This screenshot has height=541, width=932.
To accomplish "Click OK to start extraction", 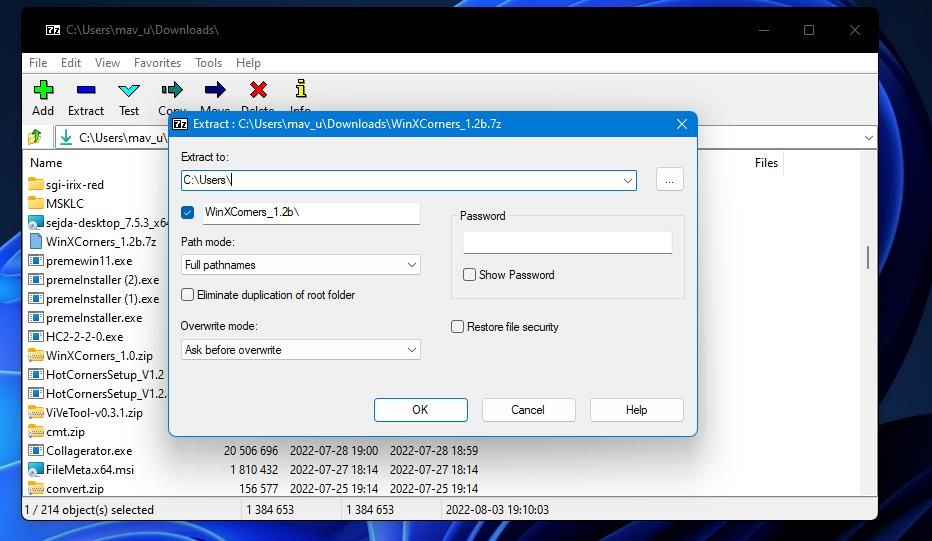I will [x=421, y=410].
